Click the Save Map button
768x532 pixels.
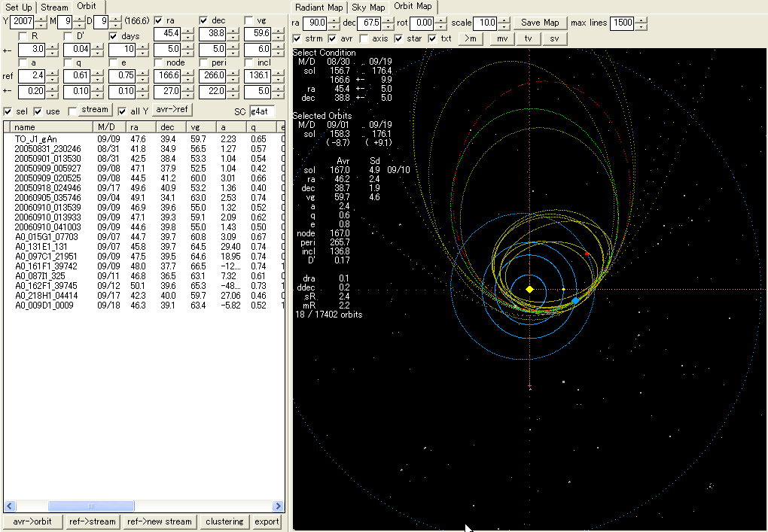click(540, 23)
